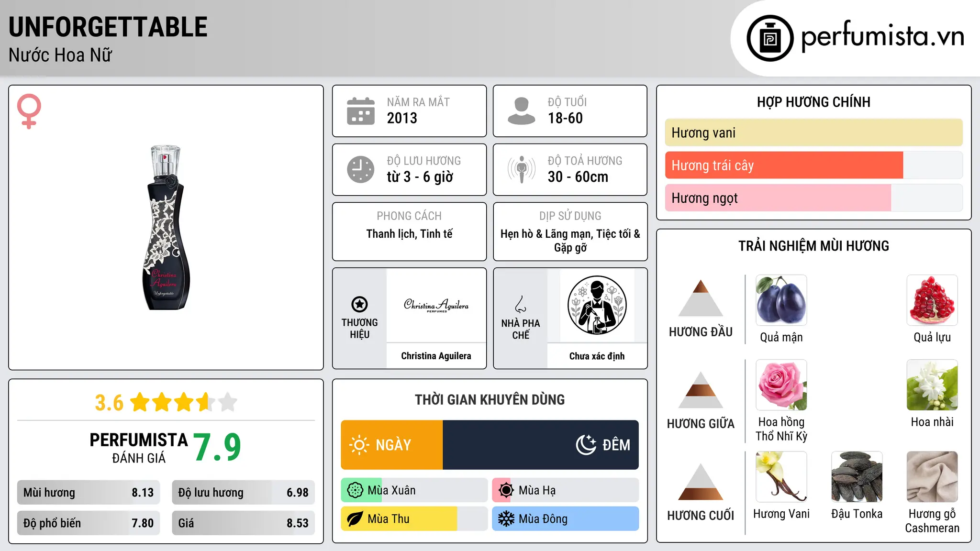Click the Mùa Hạ season bar
The image size is (980, 551).
(566, 490)
